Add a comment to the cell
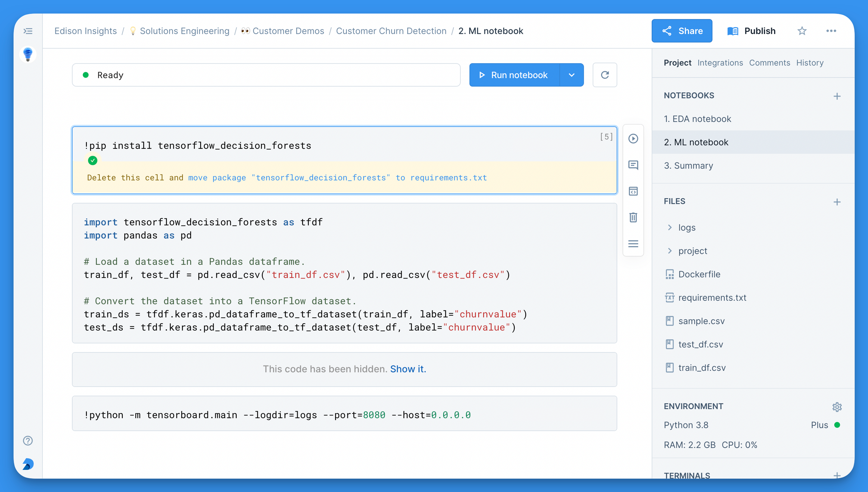Screen dimensions: 868x492 [633, 165]
